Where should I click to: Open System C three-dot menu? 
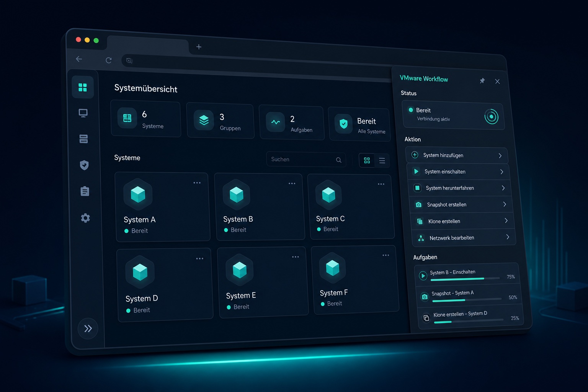coord(381,184)
